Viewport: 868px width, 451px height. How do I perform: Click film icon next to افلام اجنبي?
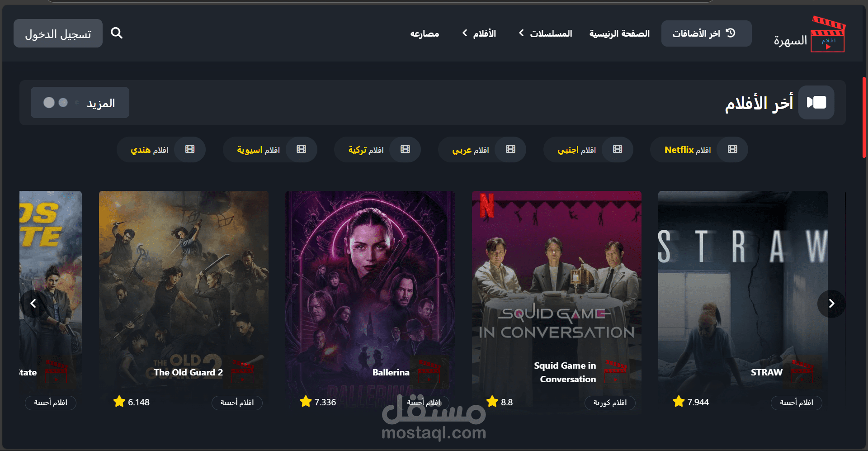point(618,149)
